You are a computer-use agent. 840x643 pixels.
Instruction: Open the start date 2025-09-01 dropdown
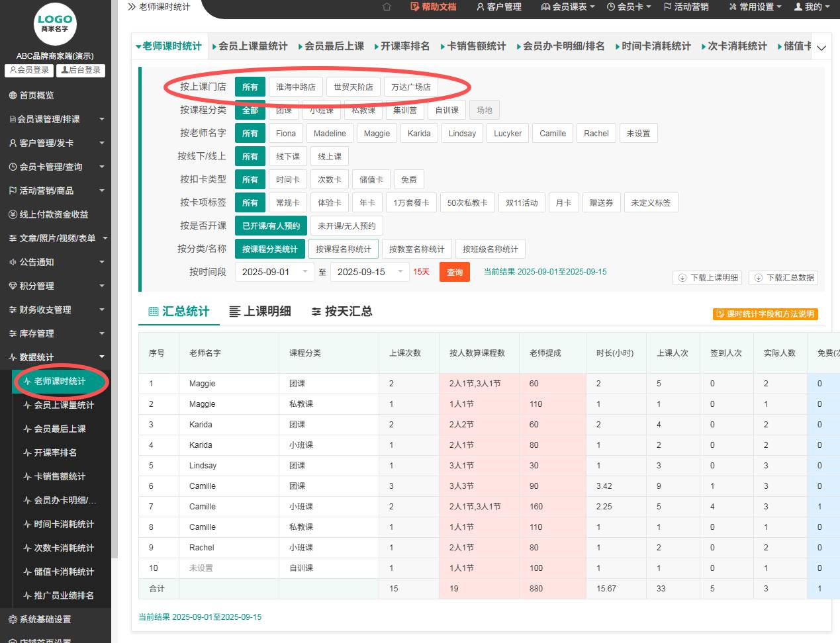click(274, 272)
